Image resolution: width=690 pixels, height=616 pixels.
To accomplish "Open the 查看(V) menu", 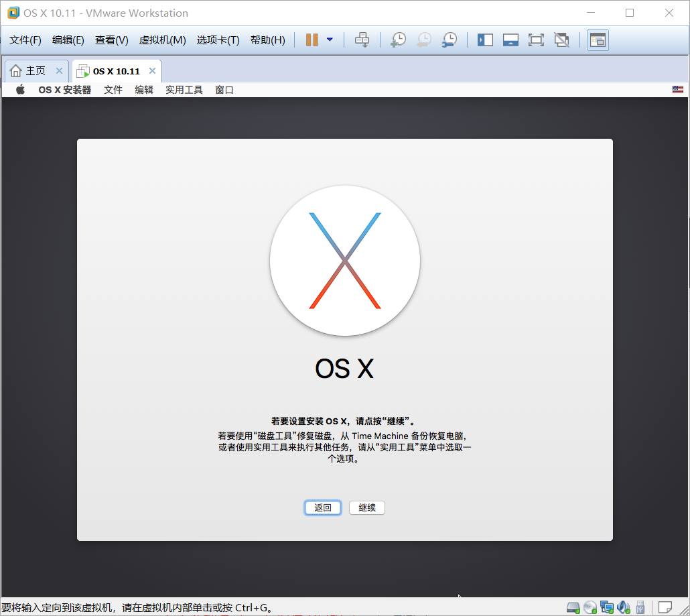I will [x=111, y=40].
